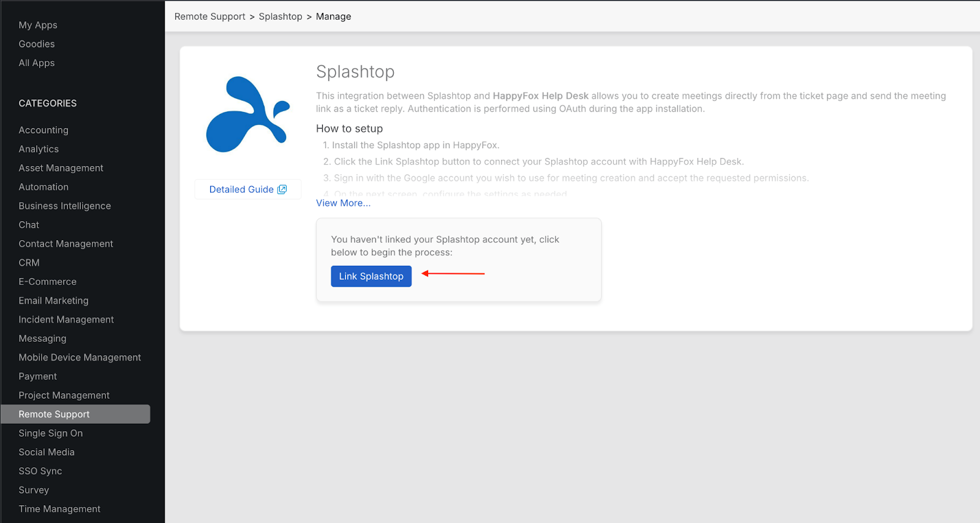Select the E-Commerce category

(x=47, y=282)
